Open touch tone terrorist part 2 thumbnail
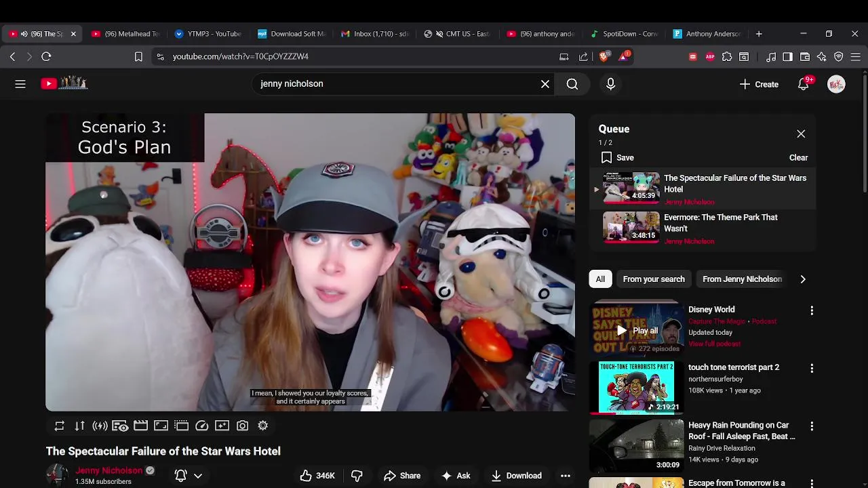 point(637,387)
